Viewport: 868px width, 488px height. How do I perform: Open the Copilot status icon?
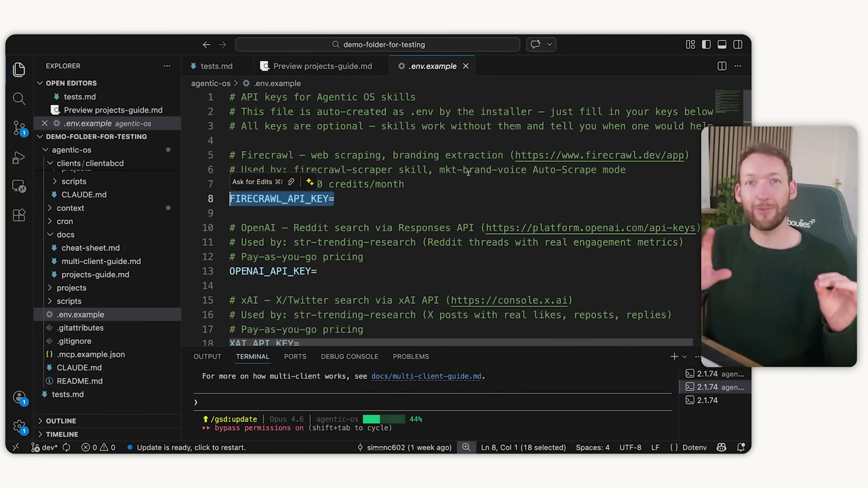(x=722, y=447)
